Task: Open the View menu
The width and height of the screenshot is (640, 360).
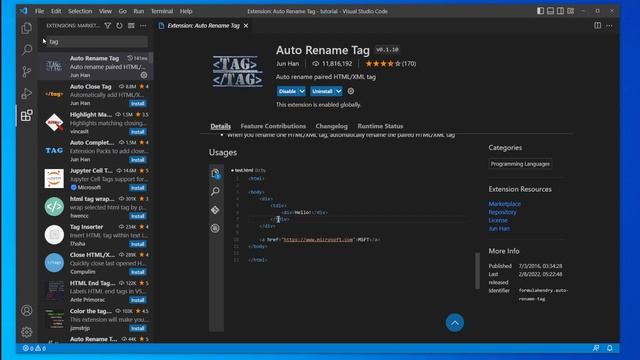Action: tap(105, 11)
